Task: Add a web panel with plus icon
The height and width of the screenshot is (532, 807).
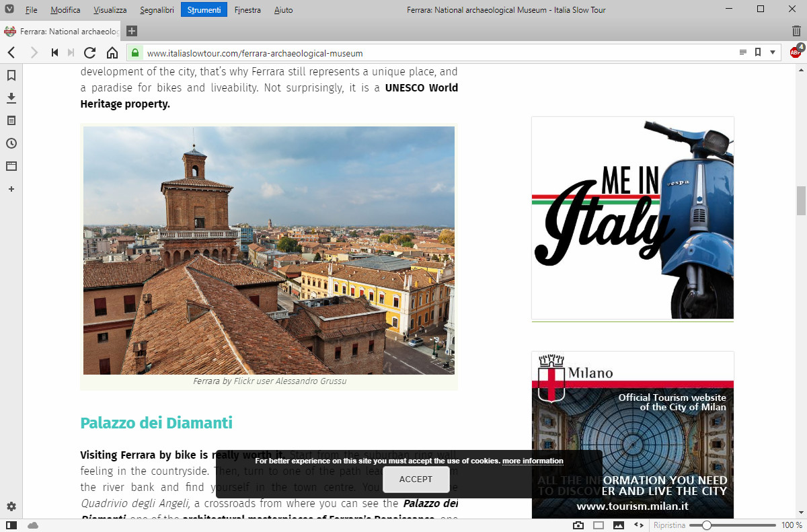Action: (11, 189)
